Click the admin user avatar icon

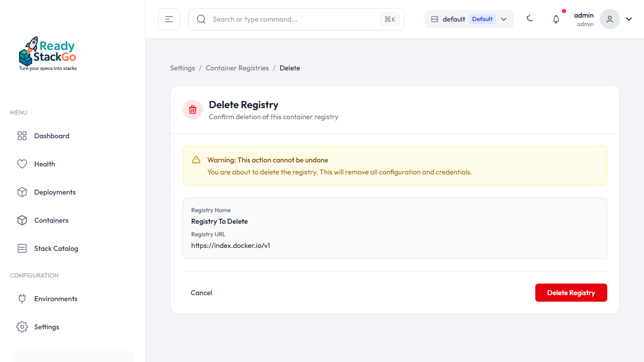[609, 19]
